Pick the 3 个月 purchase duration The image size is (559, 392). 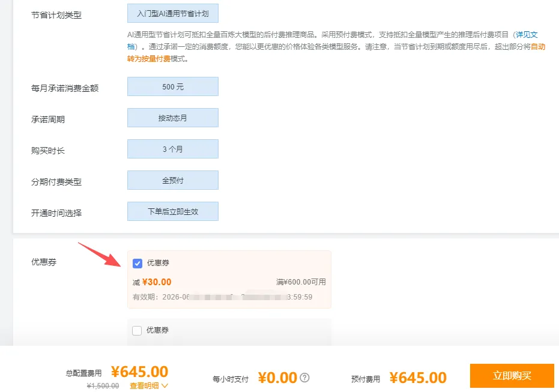coord(173,149)
